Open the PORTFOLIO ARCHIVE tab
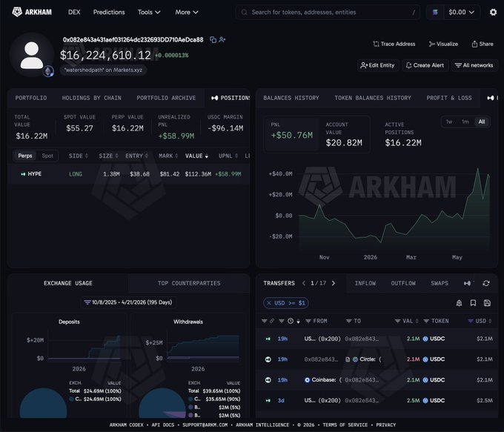 tap(166, 98)
